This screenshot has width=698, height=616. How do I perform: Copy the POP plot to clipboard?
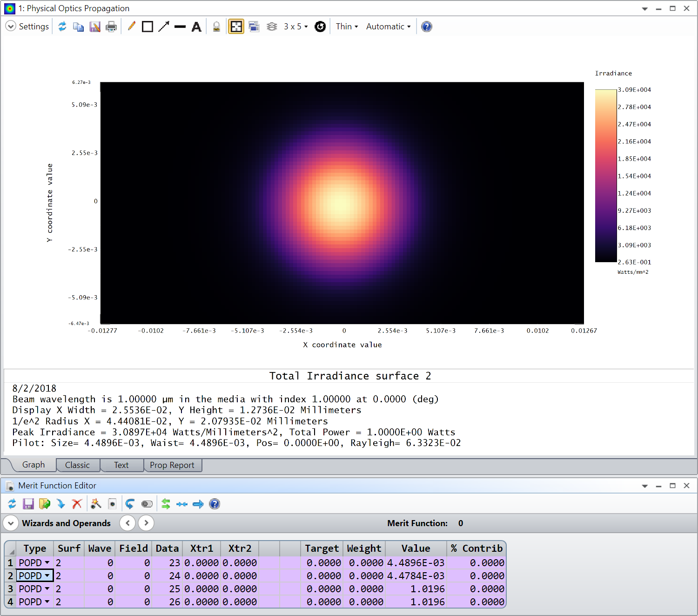(78, 27)
